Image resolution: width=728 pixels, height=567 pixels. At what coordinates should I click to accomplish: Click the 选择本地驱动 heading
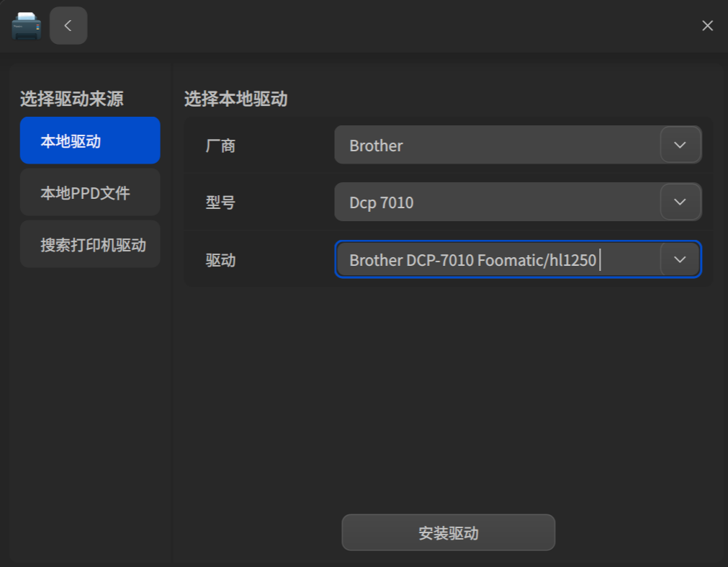(236, 99)
